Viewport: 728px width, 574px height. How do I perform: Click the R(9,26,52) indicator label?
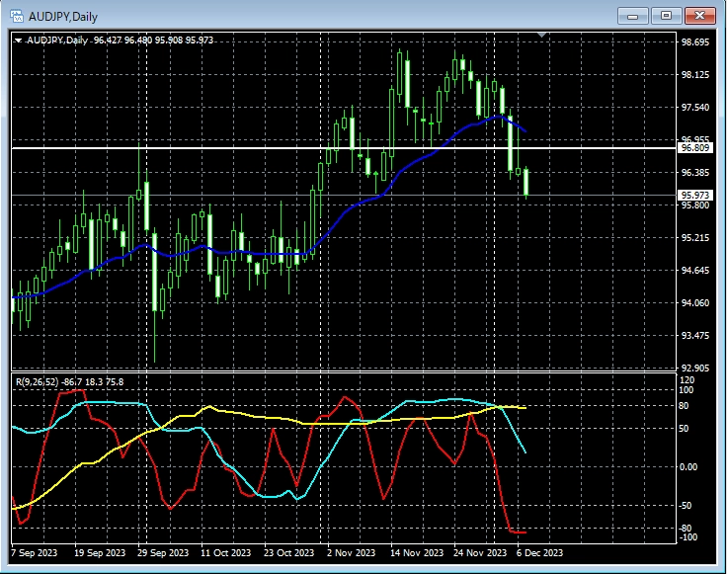pyautogui.click(x=67, y=381)
